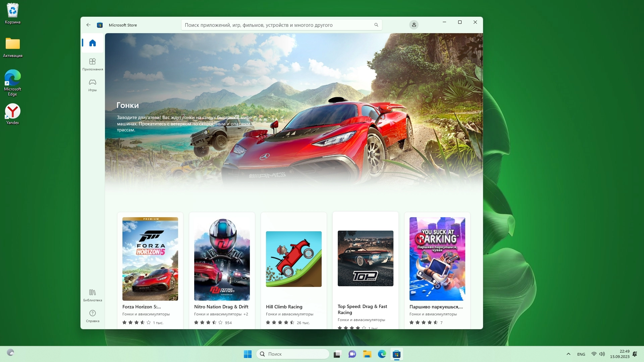
Task: Open the Библиотека library icon
Action: pyautogui.click(x=93, y=295)
